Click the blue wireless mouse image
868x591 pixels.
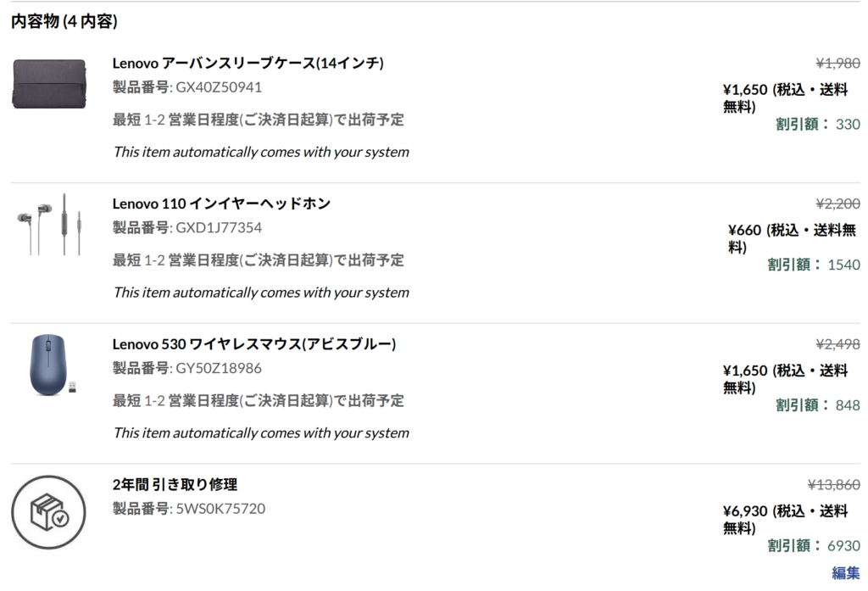(52, 365)
